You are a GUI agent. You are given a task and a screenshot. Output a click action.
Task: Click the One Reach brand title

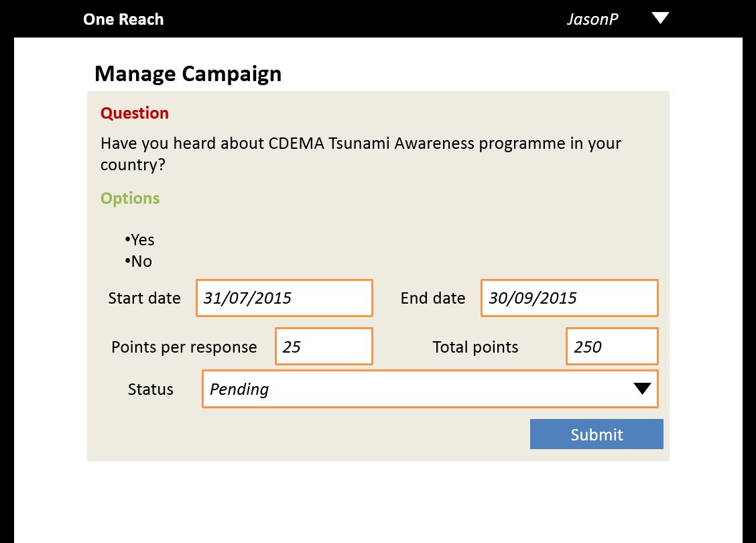coord(123,19)
